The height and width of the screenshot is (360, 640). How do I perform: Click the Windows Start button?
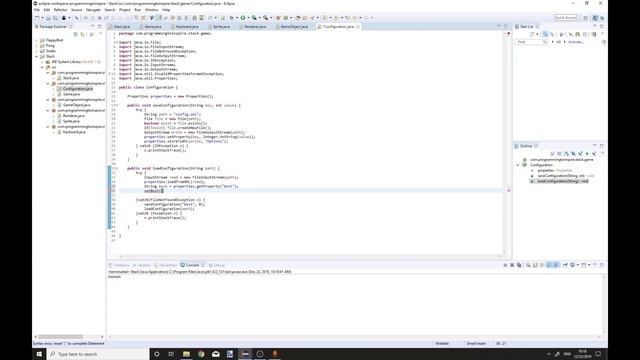(39, 354)
